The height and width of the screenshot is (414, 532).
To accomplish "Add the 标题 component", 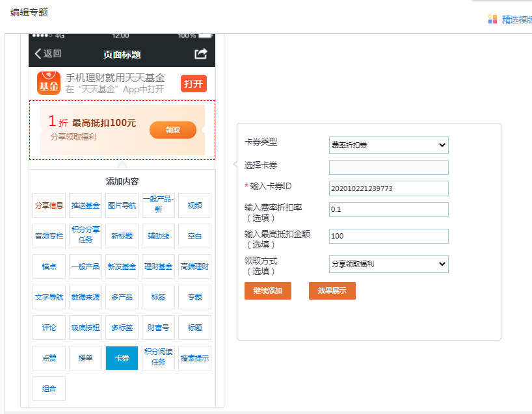I will coord(194,328).
